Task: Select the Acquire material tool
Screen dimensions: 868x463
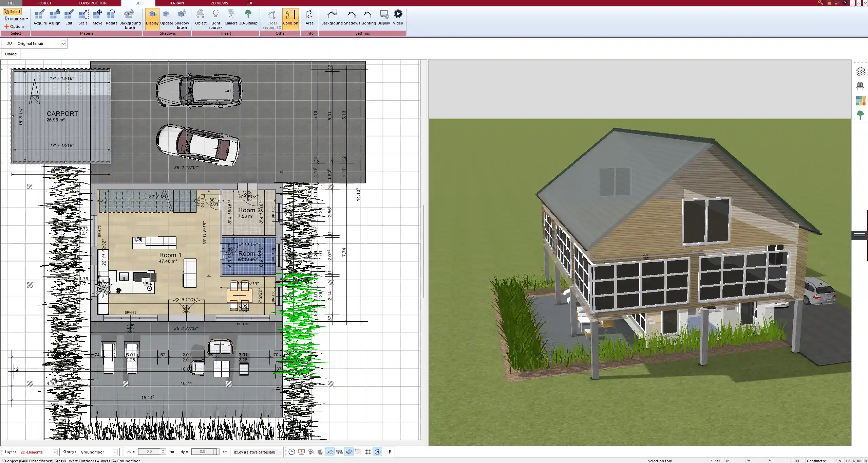Action: click(40, 17)
